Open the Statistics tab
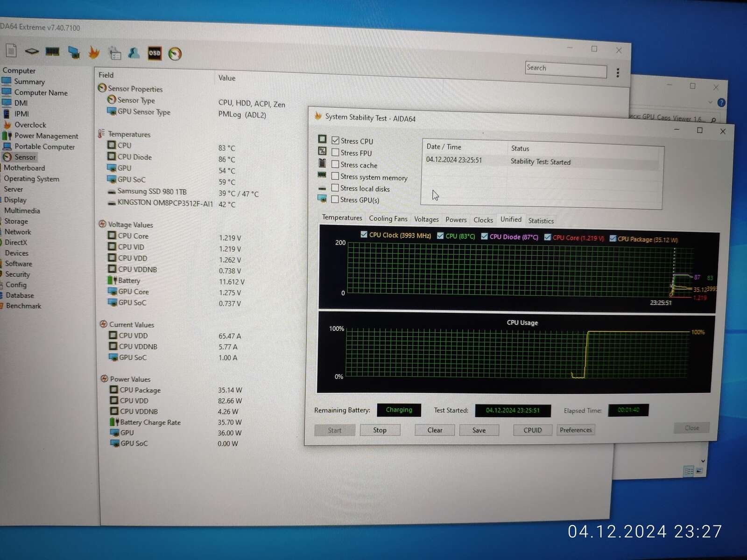Screen dimensions: 747x560 tap(541, 221)
